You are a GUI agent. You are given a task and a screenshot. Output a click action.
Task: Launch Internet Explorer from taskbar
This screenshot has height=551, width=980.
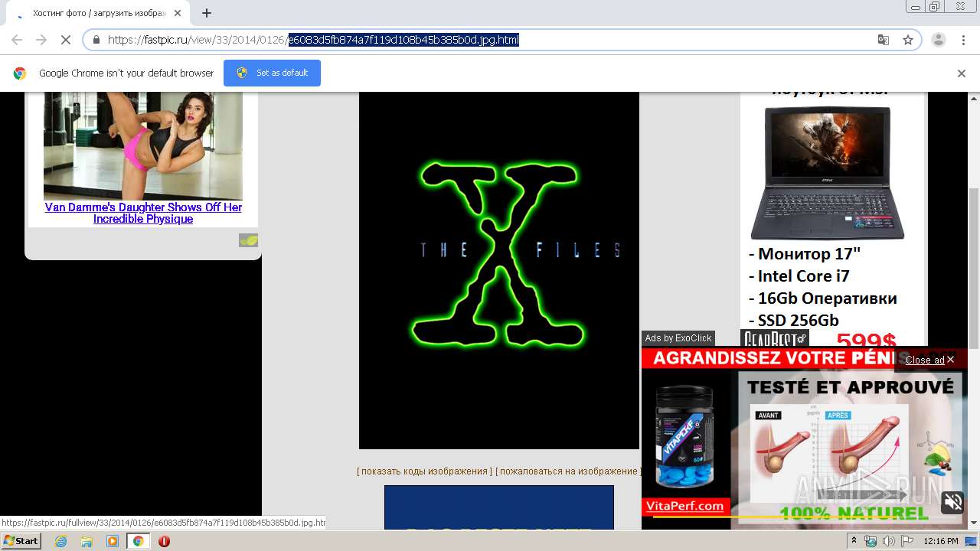coord(60,541)
